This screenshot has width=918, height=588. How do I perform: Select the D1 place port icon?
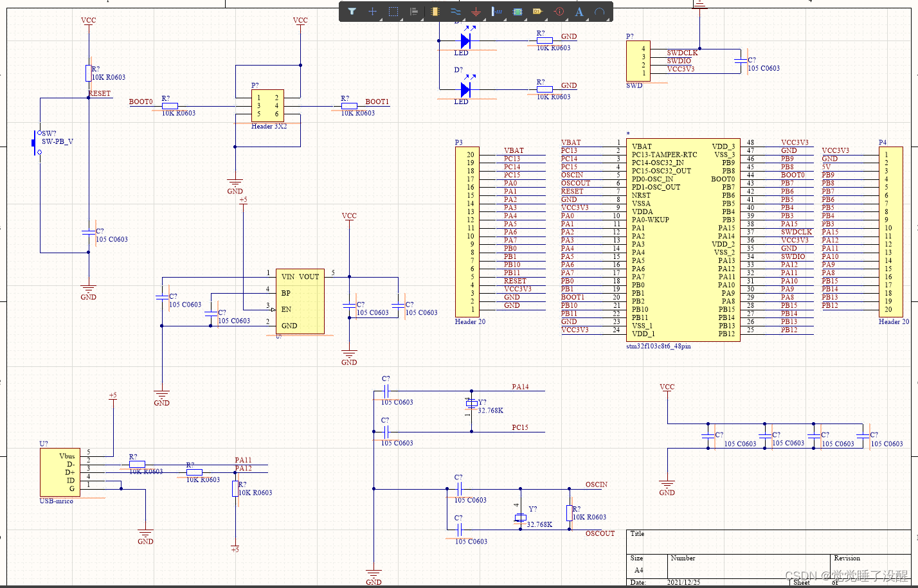(x=537, y=12)
